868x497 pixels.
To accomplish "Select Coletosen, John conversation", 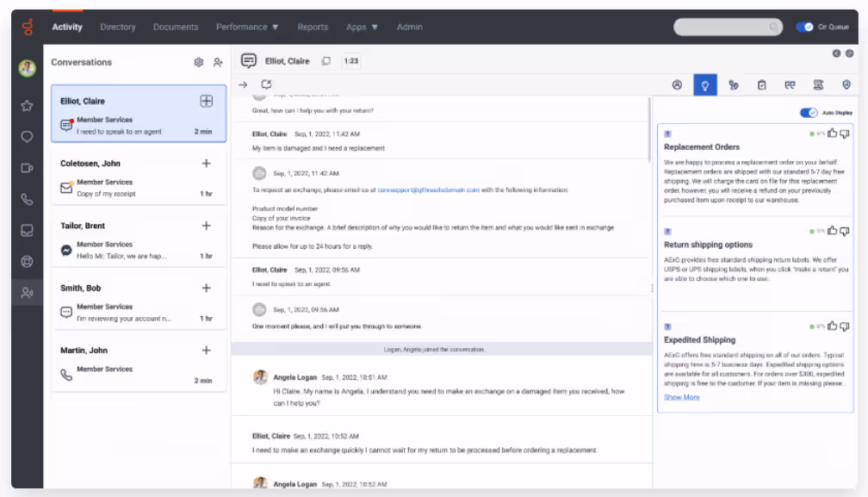I will (139, 177).
